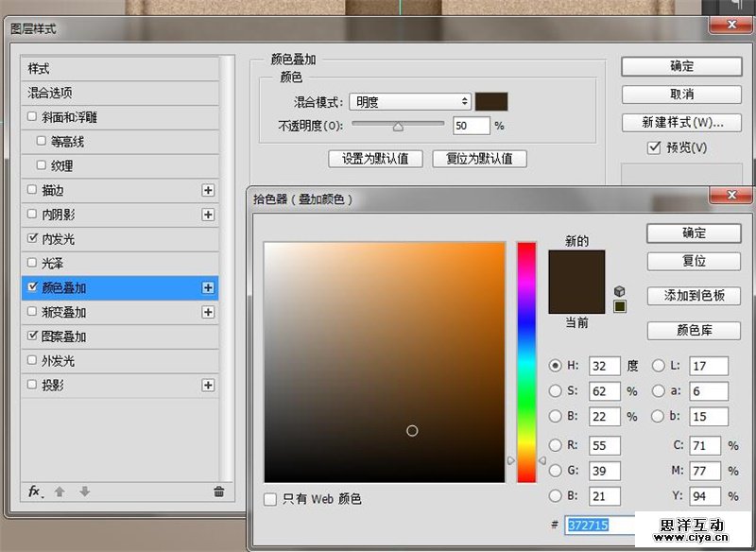Image resolution: width=756 pixels, height=552 pixels.
Task: Click the move effect up arrow icon
Action: point(60,492)
